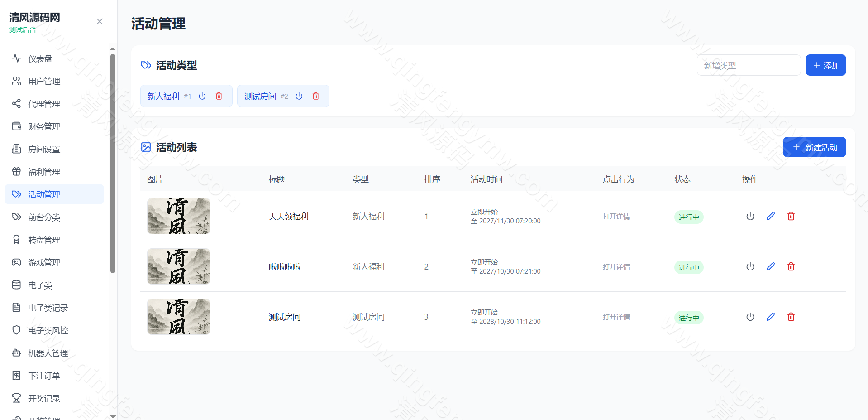Click the 排序 column header

point(432,179)
